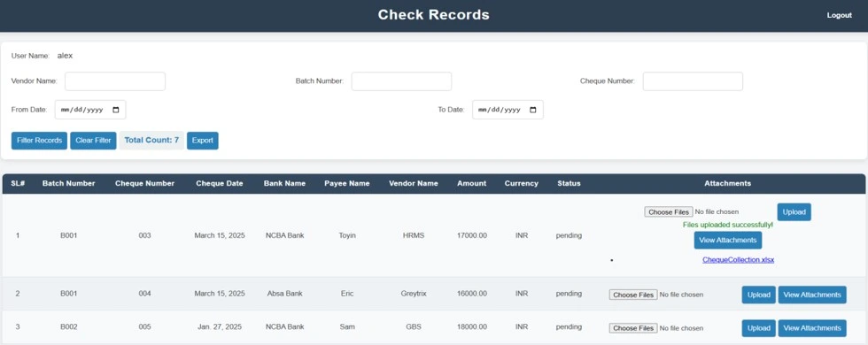View Attachments for the Greytrix row
868x345 pixels.
tap(812, 295)
